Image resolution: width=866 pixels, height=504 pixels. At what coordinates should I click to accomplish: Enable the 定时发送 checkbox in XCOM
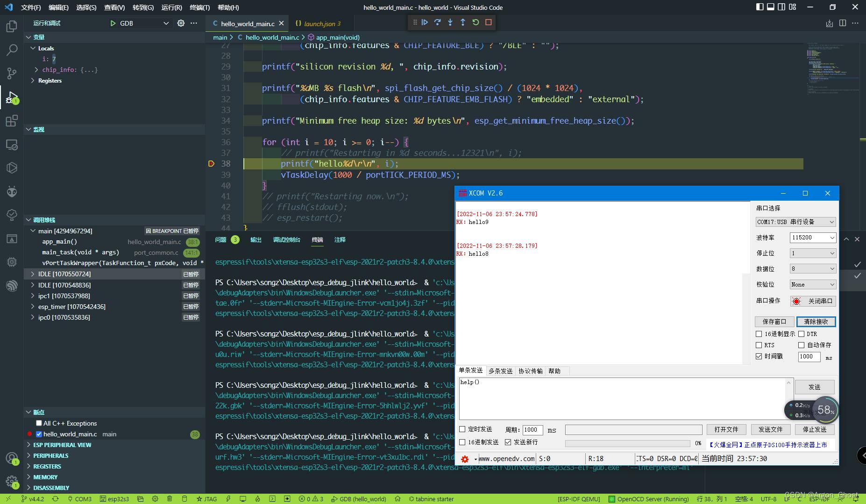coord(462,429)
